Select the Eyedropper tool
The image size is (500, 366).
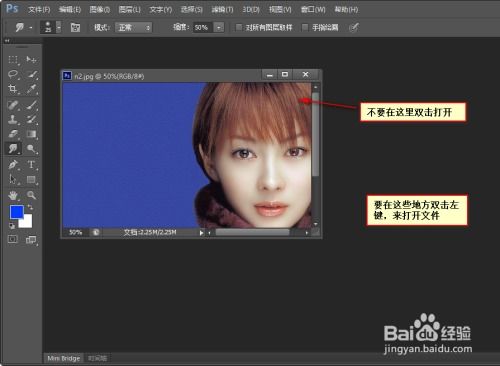point(31,89)
